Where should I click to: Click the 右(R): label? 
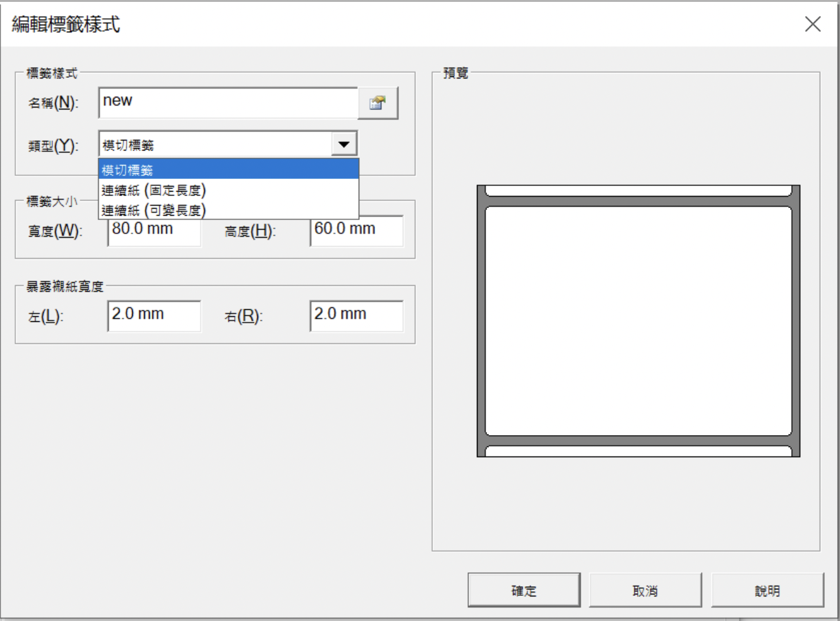(244, 316)
